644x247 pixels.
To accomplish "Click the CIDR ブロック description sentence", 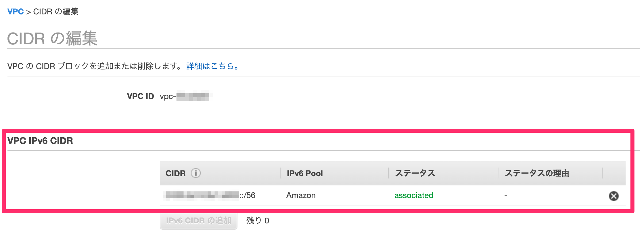I will 95,66.
